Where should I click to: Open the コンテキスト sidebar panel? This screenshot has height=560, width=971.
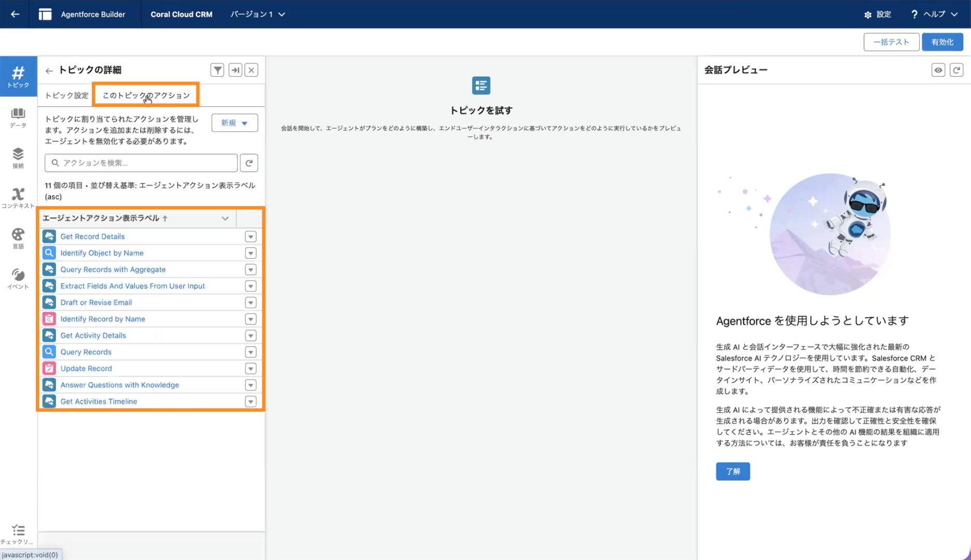coord(18,198)
